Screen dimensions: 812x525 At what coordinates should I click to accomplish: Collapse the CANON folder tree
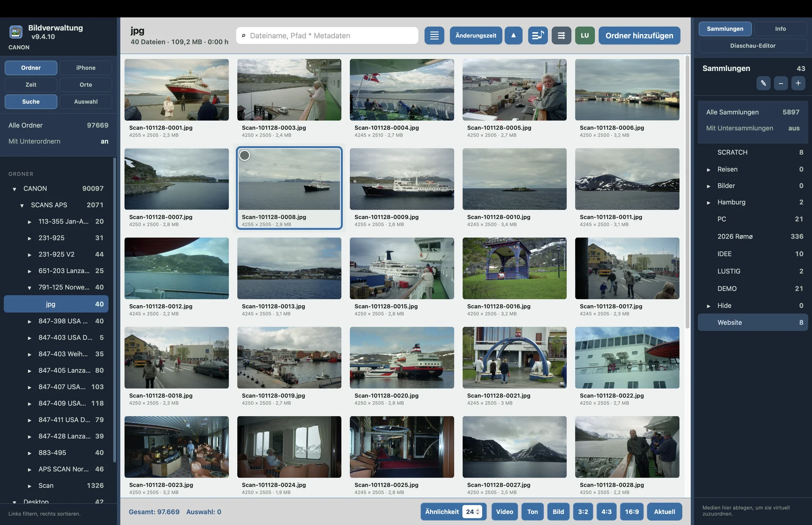pyautogui.click(x=14, y=189)
